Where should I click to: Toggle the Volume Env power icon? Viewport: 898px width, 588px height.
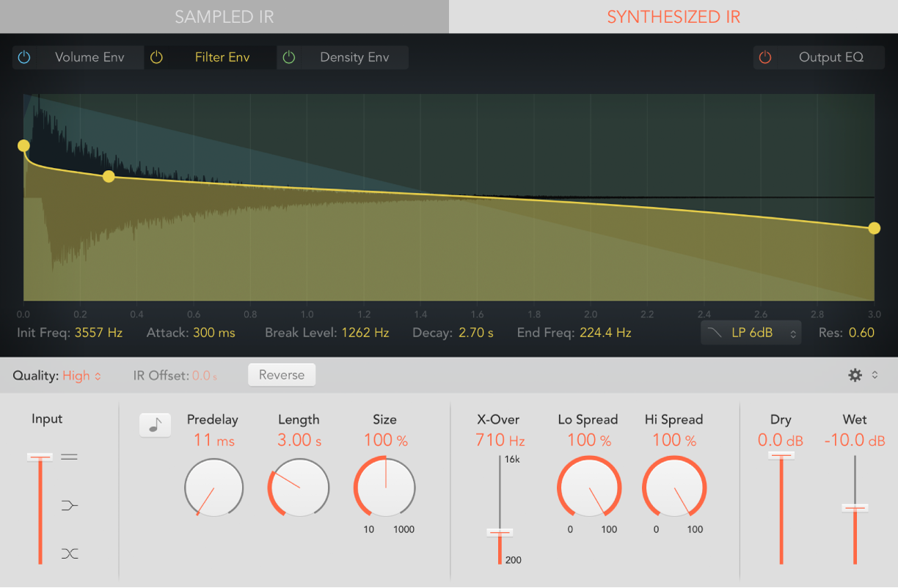click(24, 57)
